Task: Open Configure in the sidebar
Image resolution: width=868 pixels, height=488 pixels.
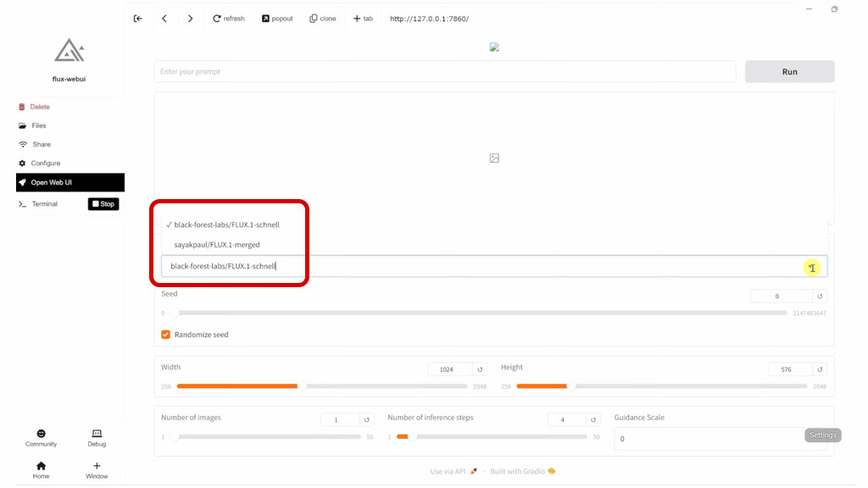Action: tap(39, 164)
